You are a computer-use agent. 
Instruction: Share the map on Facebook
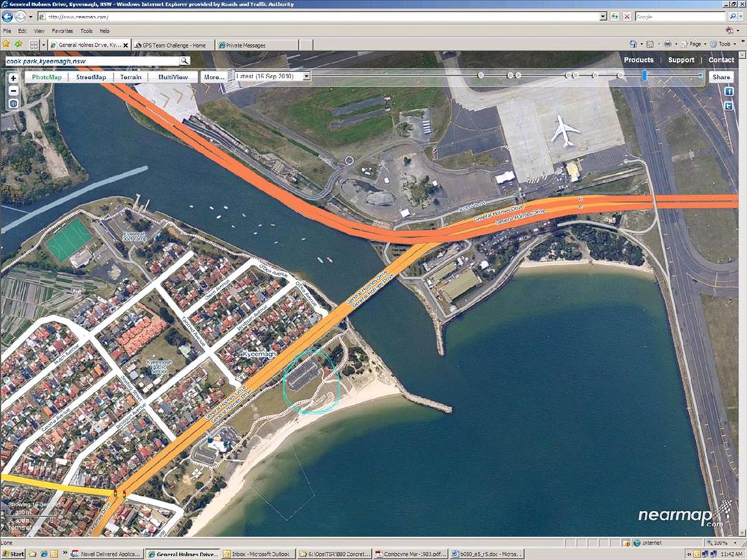(x=728, y=92)
